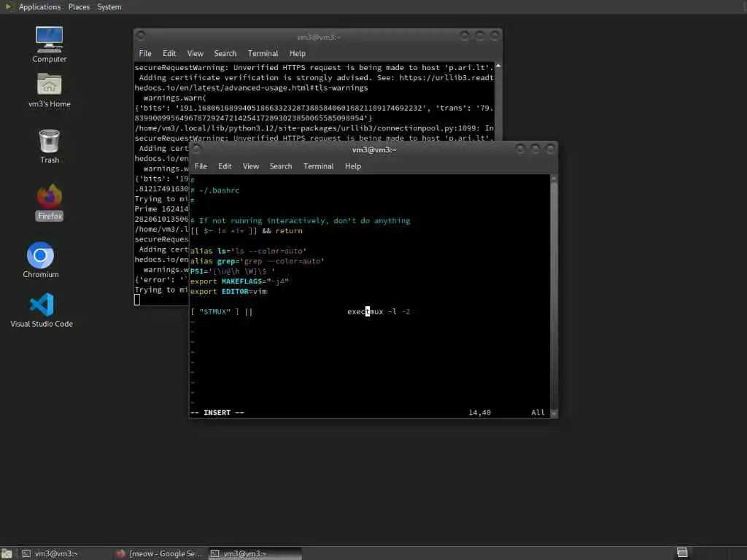Image resolution: width=747 pixels, height=560 pixels.
Task: Open Search menu in the back terminal
Action: (x=225, y=53)
